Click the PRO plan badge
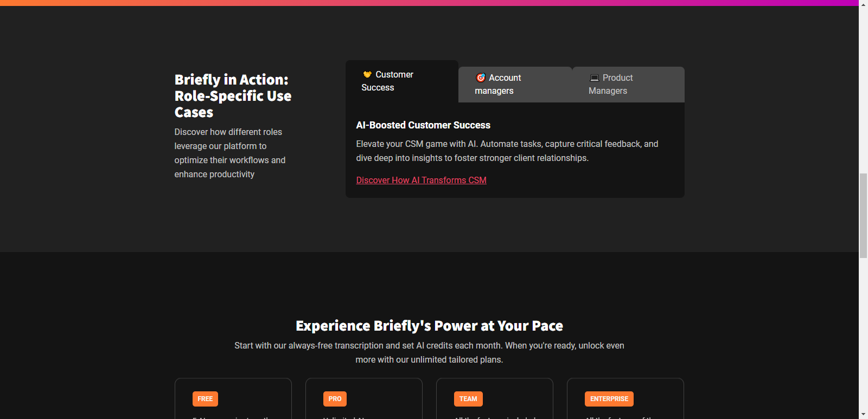The width and height of the screenshot is (868, 419). (335, 399)
